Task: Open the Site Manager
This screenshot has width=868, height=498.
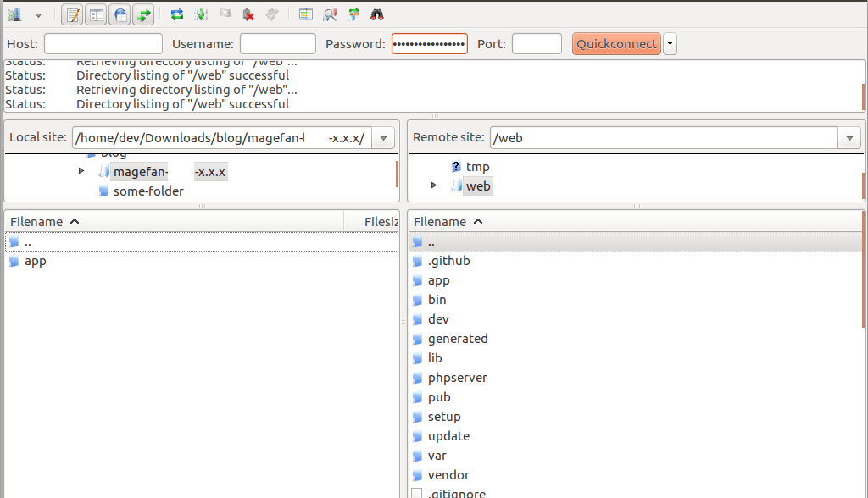Action: tap(14, 14)
